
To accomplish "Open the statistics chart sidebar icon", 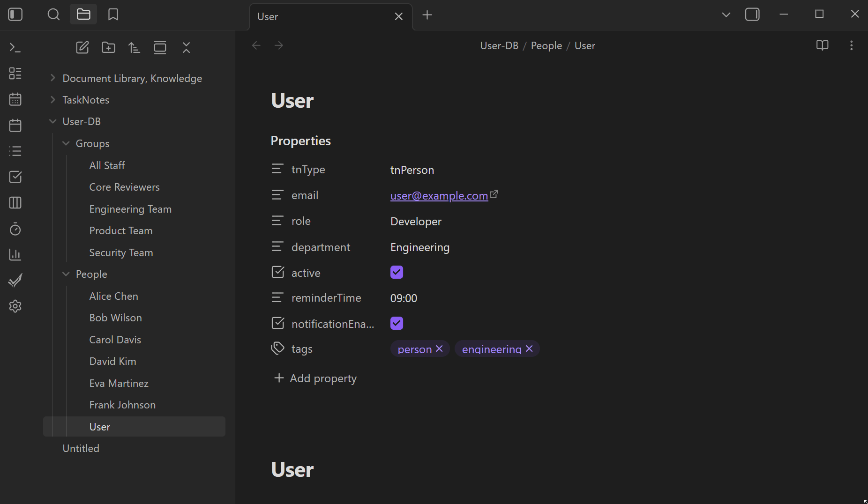I will 15,255.
